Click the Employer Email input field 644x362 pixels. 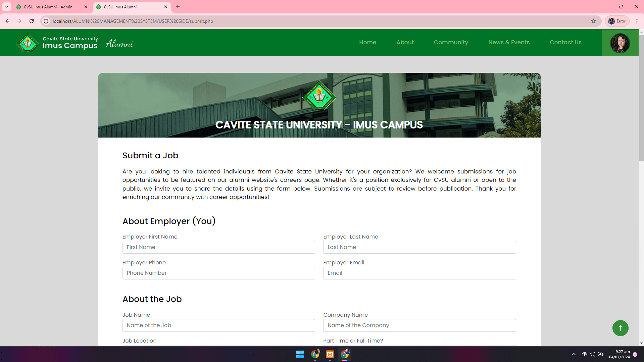[419, 273]
